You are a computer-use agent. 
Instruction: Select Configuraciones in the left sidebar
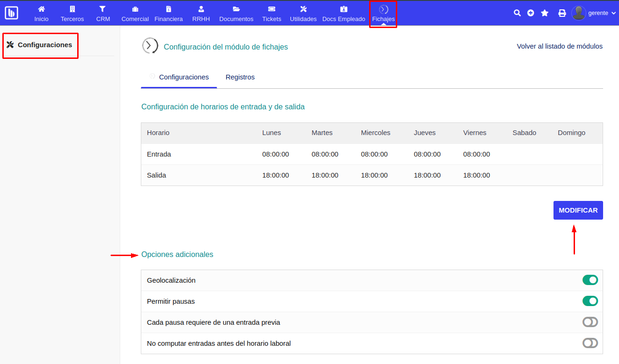(x=40, y=45)
